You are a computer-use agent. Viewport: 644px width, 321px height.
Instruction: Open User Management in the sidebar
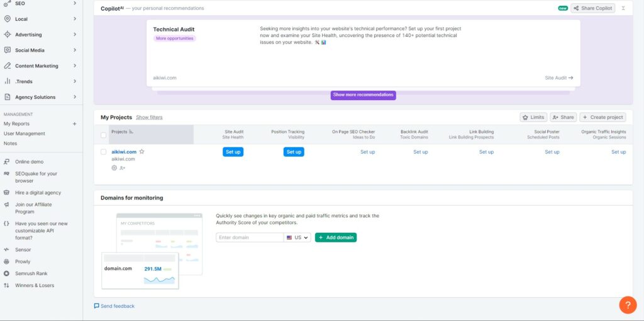tap(25, 133)
